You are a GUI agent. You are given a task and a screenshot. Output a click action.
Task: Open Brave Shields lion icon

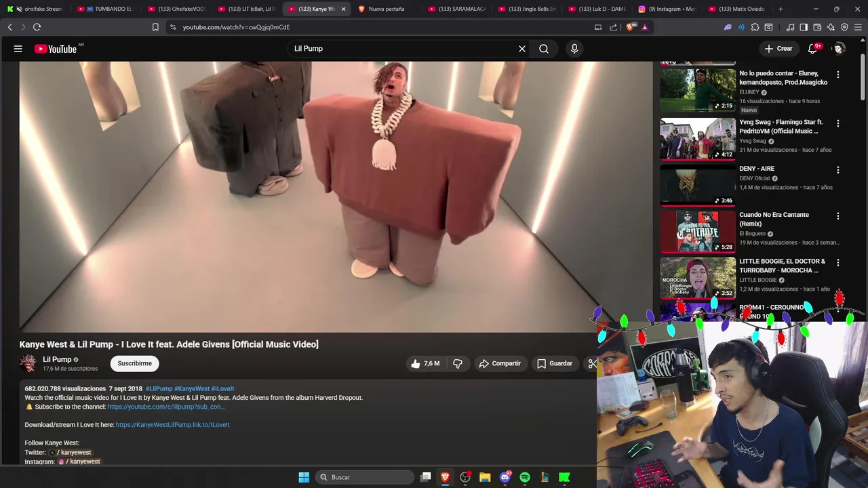[630, 27]
